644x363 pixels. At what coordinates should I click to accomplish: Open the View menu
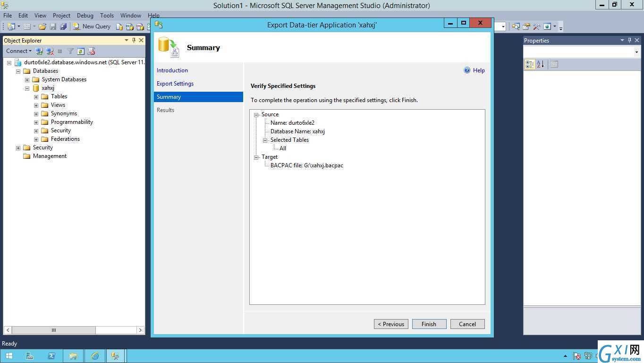[40, 16]
